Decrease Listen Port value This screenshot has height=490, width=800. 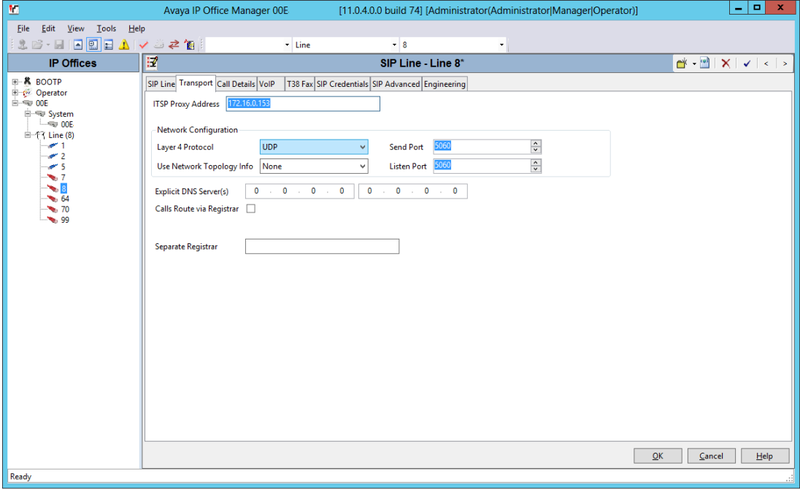[x=536, y=169]
